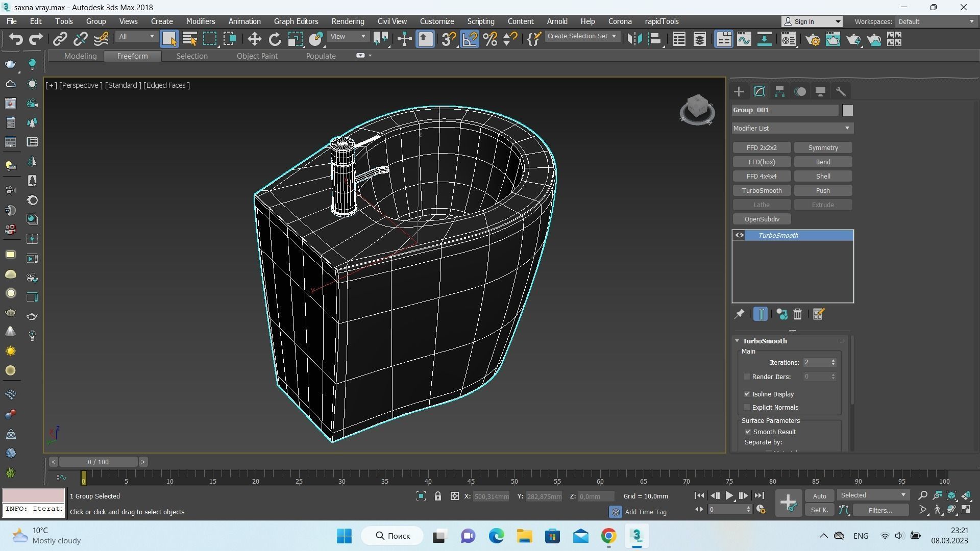
Task: Click the object color swatch
Action: point(848,110)
